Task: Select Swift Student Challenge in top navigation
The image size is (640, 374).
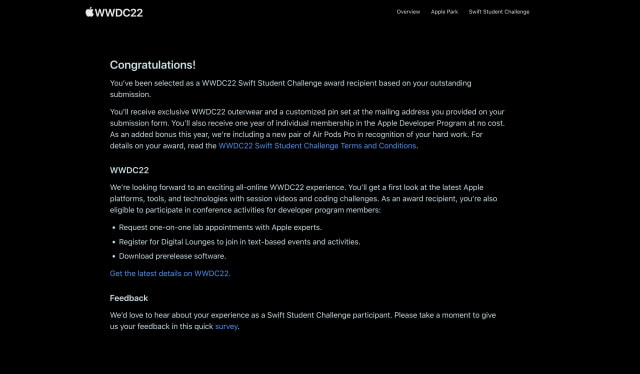Action: click(x=499, y=12)
